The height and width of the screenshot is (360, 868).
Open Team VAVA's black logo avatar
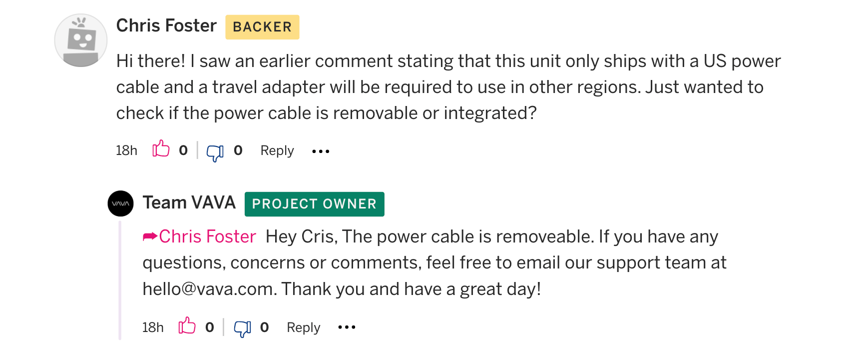click(x=120, y=203)
